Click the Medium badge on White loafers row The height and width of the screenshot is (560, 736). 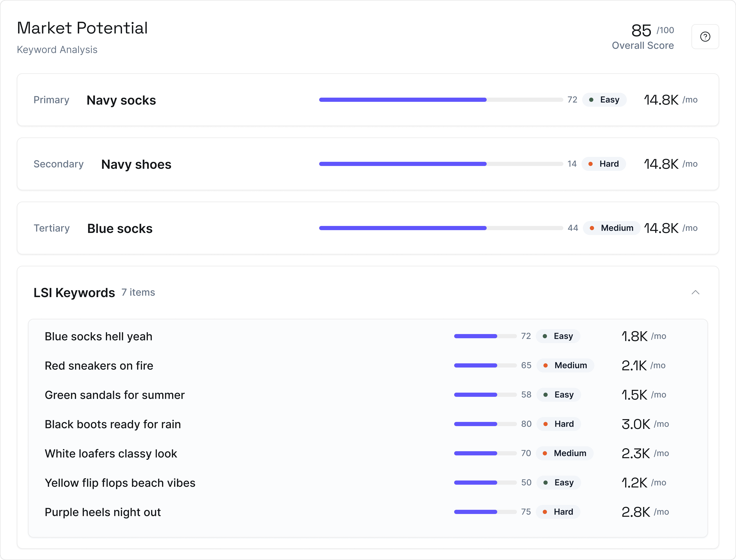(565, 453)
